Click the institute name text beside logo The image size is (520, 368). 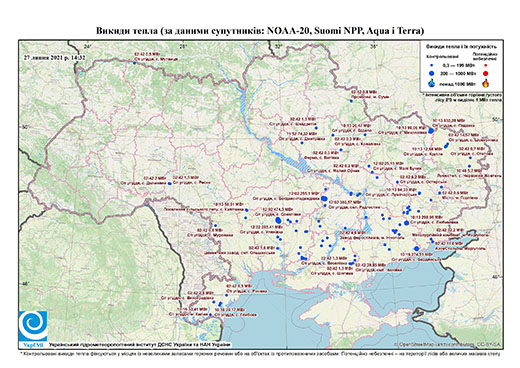[139, 345]
